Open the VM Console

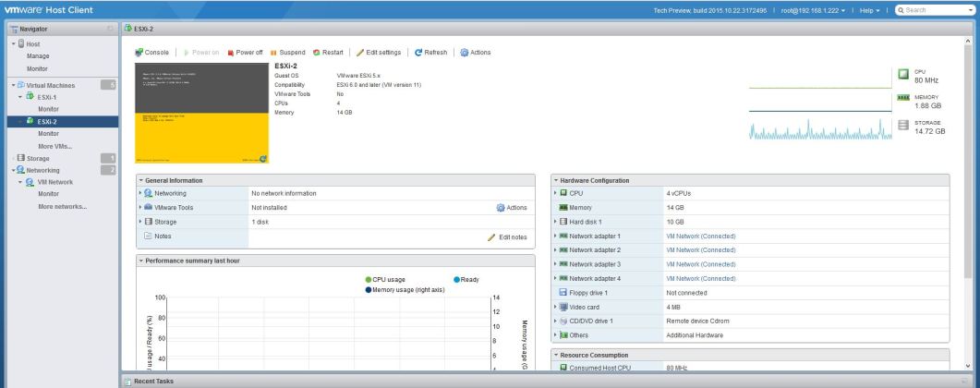click(151, 53)
